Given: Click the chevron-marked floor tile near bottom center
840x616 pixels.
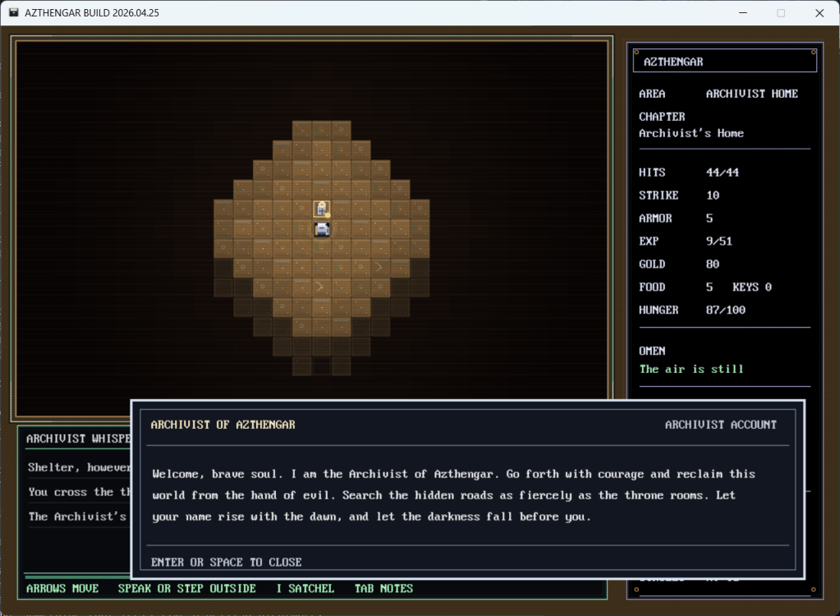Looking at the screenshot, I should (319, 287).
